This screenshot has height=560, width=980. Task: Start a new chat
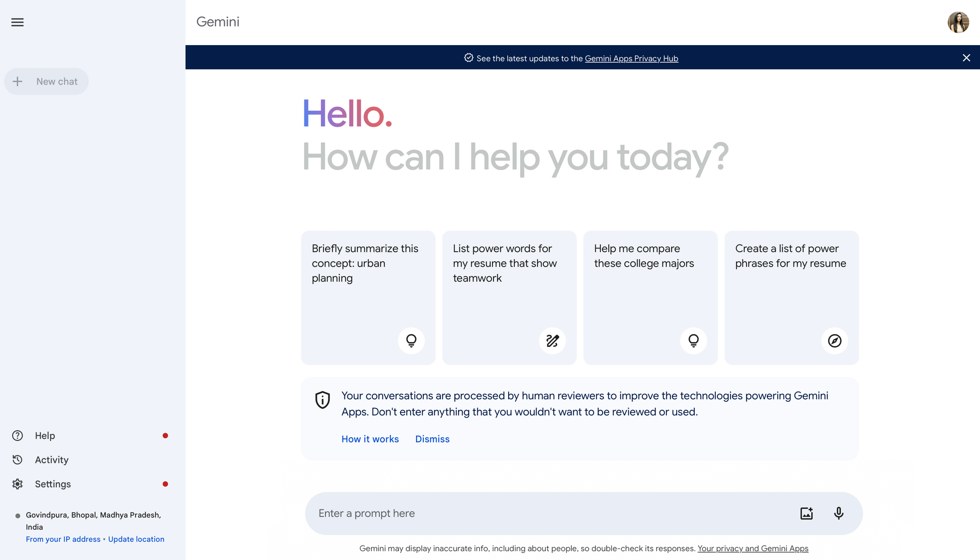click(x=46, y=81)
